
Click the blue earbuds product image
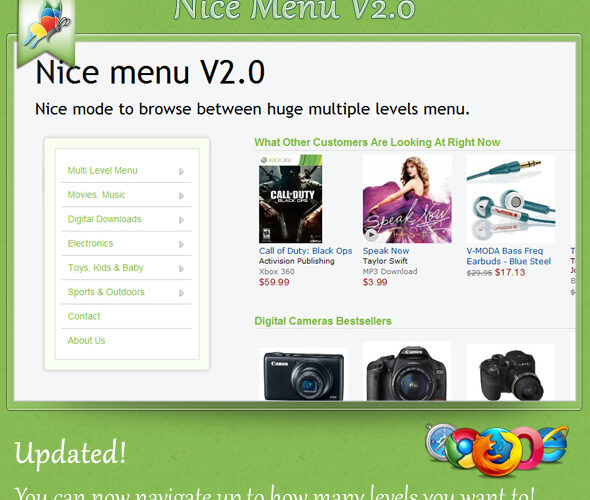click(511, 199)
